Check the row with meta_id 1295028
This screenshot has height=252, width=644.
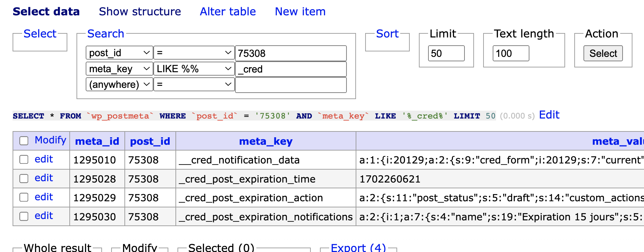click(x=24, y=178)
